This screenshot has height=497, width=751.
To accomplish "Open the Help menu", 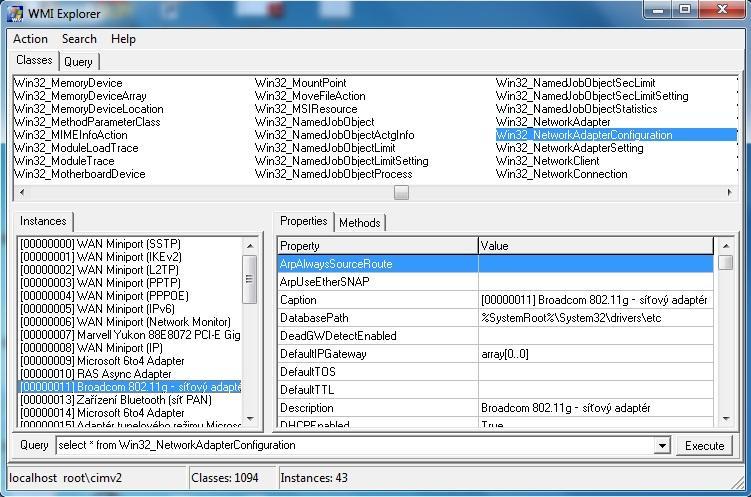I will click(x=123, y=39).
